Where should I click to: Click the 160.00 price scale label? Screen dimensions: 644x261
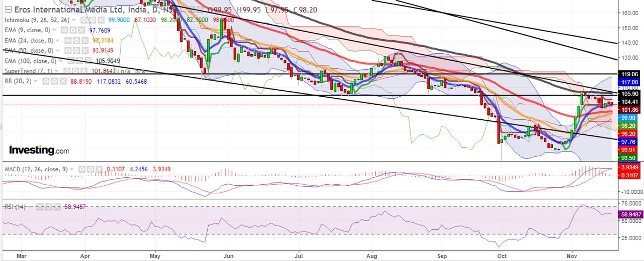629,12
